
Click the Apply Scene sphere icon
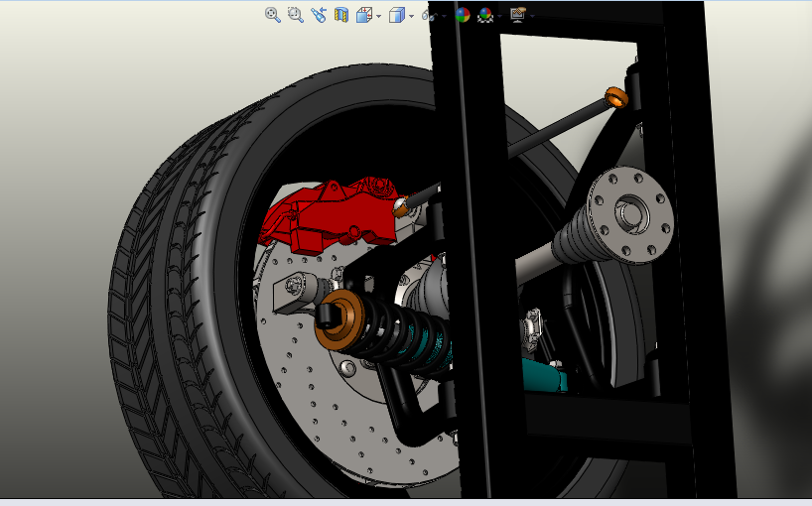485,15
